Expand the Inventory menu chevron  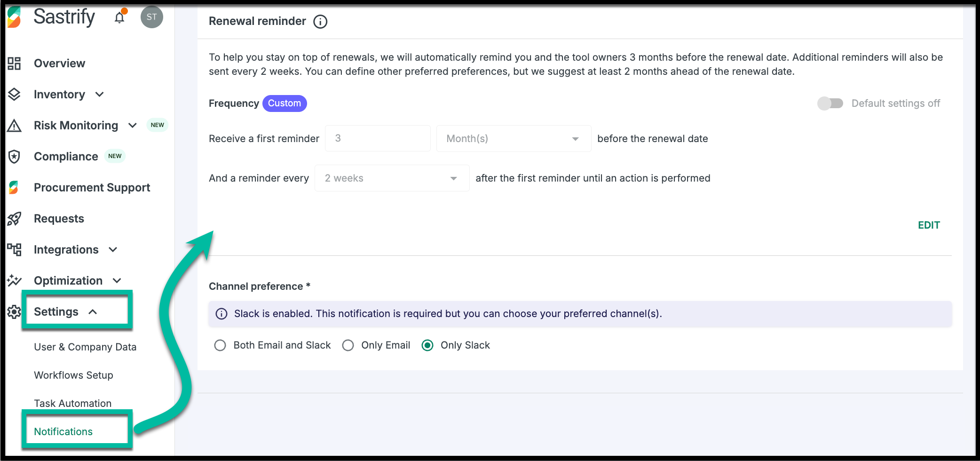pyautogui.click(x=99, y=95)
